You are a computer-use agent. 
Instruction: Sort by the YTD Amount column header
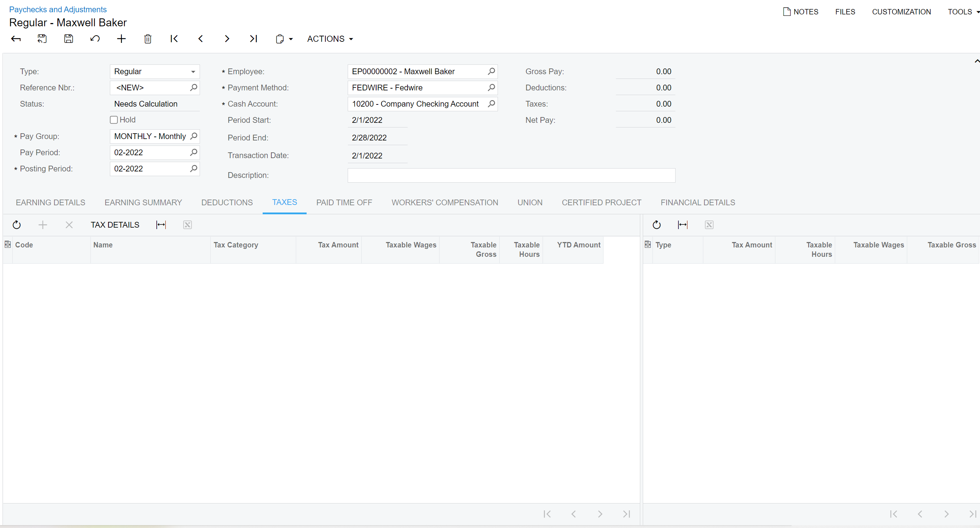(573, 250)
